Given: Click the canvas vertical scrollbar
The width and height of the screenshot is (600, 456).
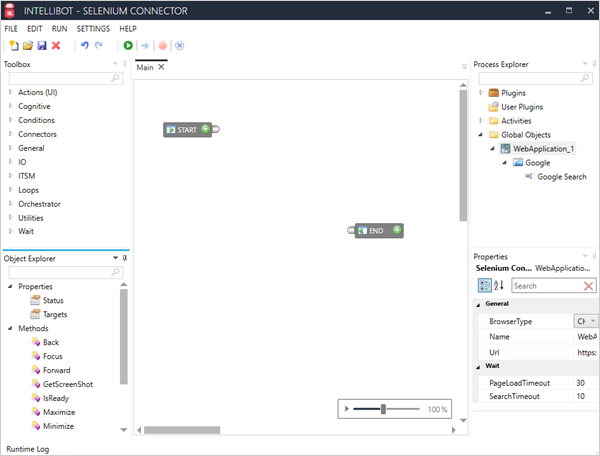Looking at the screenshot, I should (x=463, y=155).
